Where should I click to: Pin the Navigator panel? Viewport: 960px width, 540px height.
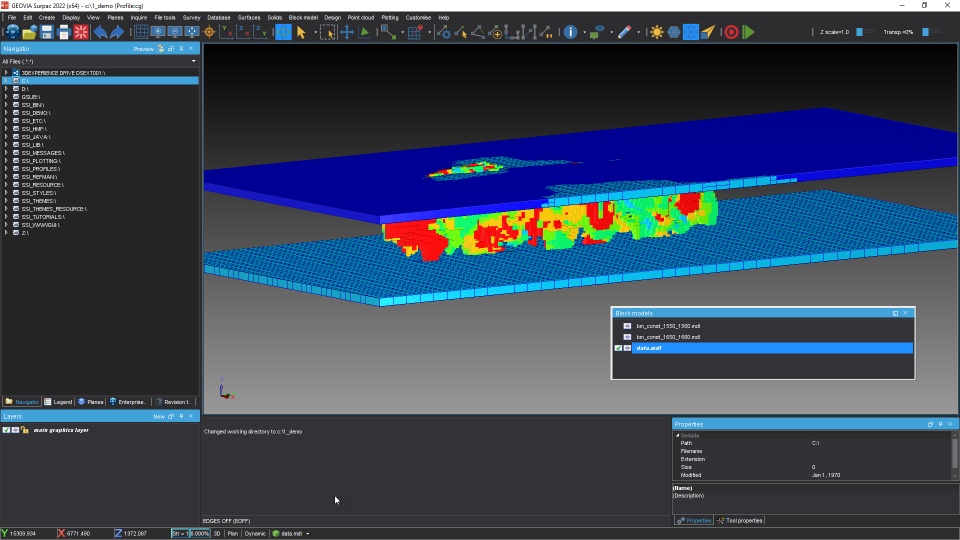tap(181, 48)
